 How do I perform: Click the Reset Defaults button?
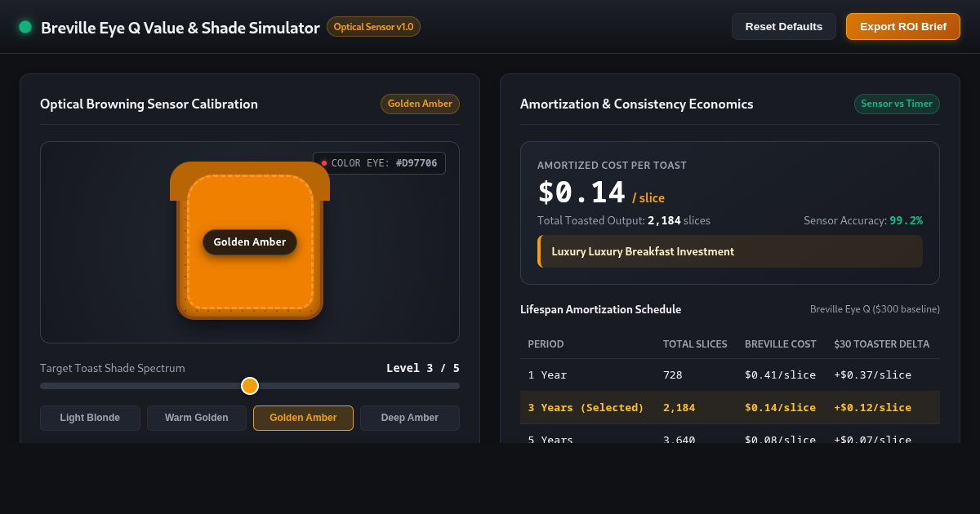pyautogui.click(x=784, y=27)
